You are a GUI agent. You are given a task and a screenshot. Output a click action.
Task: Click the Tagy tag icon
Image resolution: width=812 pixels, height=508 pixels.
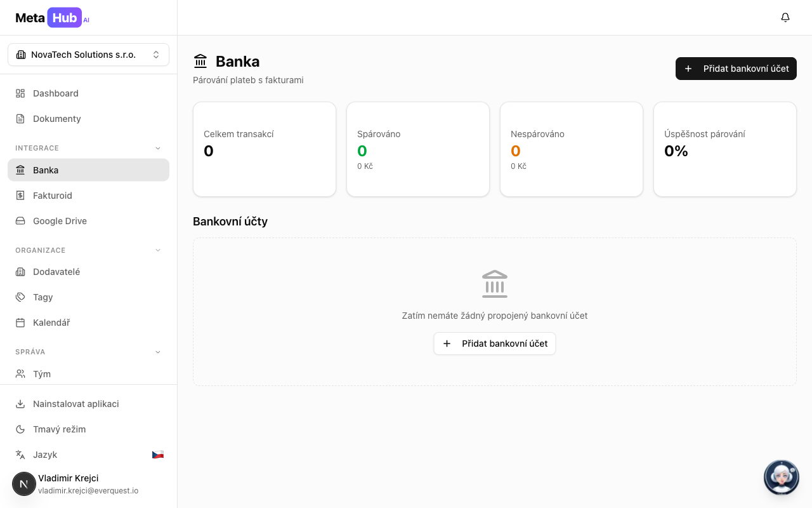click(20, 297)
